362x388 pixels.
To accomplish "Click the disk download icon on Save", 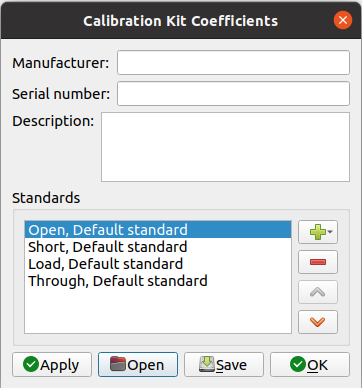I will point(207,364).
